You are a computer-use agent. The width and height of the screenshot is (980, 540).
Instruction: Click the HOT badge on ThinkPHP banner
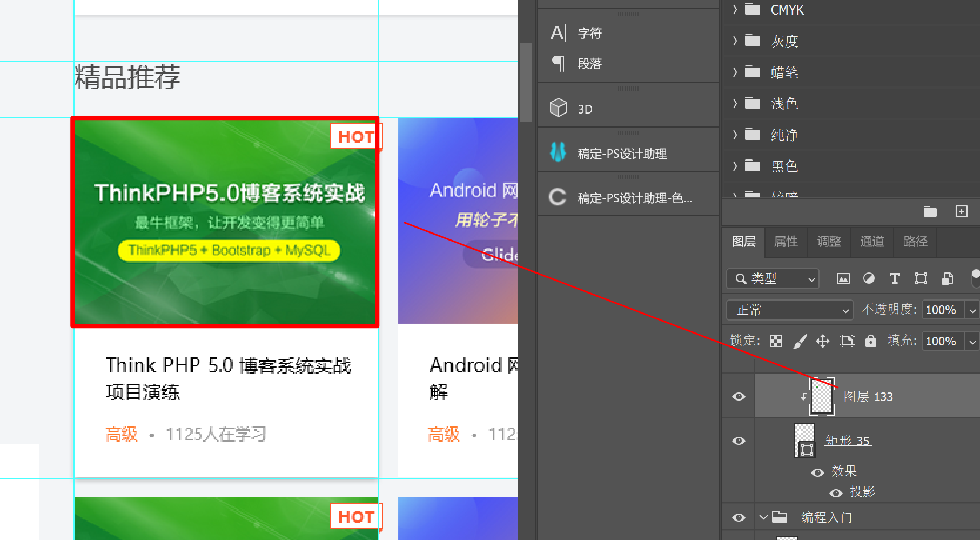click(x=356, y=137)
